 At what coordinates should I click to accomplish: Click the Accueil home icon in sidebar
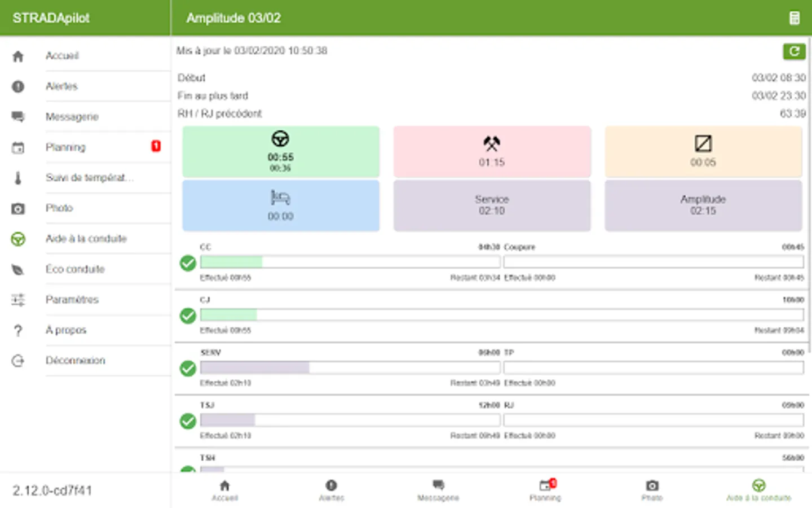(x=18, y=56)
